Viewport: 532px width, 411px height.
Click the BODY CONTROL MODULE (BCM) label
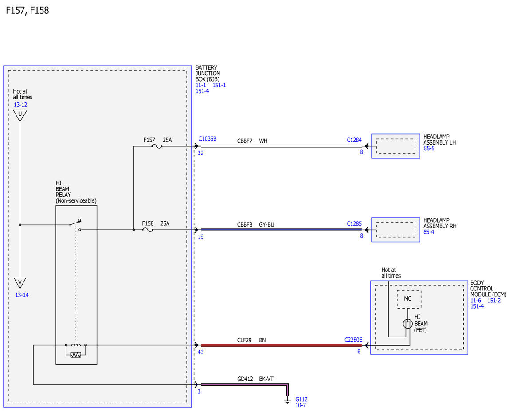[x=489, y=288]
